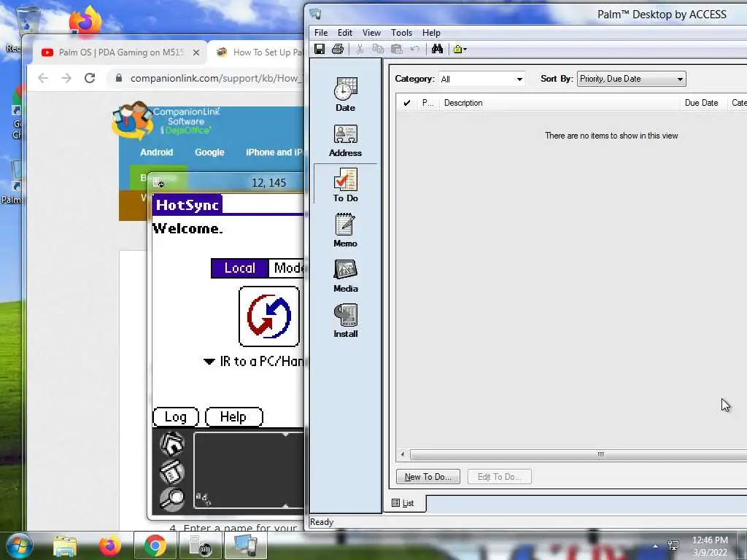
Task: Click the Copy toolbar icon
Action: [x=378, y=49]
